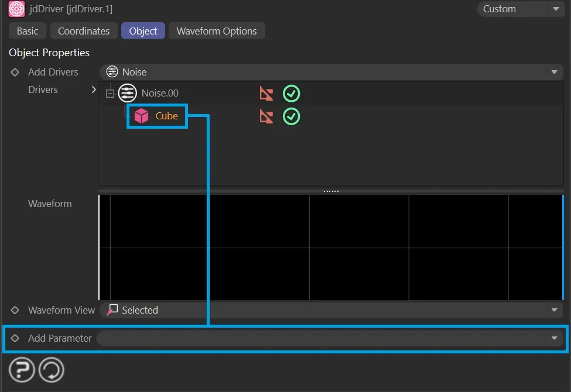
Task: Expand the Drivers arrow chevron
Action: 94,90
